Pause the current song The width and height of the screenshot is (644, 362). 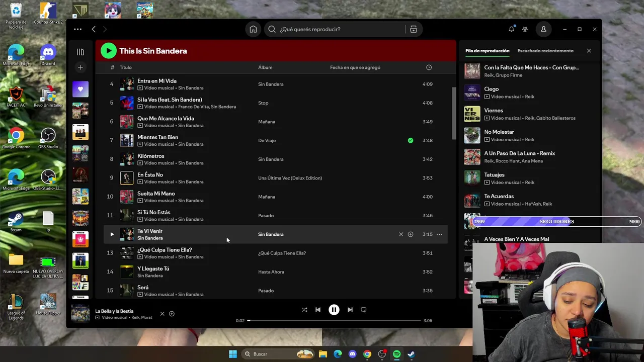point(334,310)
